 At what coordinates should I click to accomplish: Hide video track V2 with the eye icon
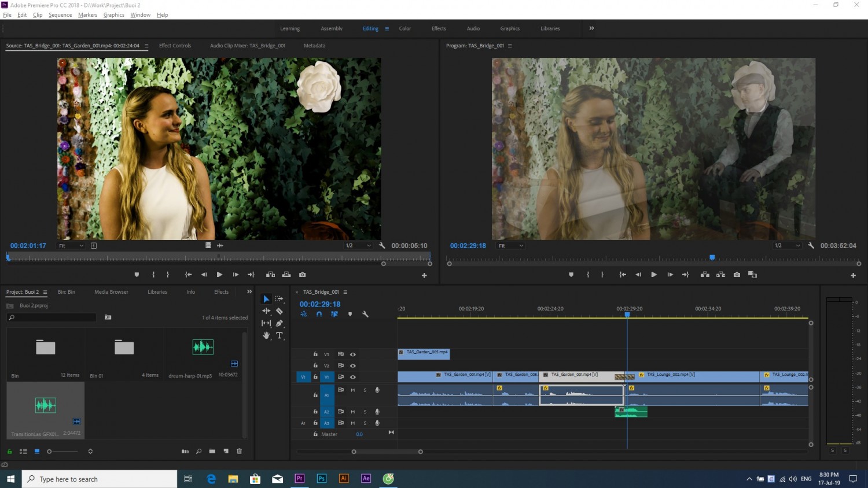tap(353, 366)
